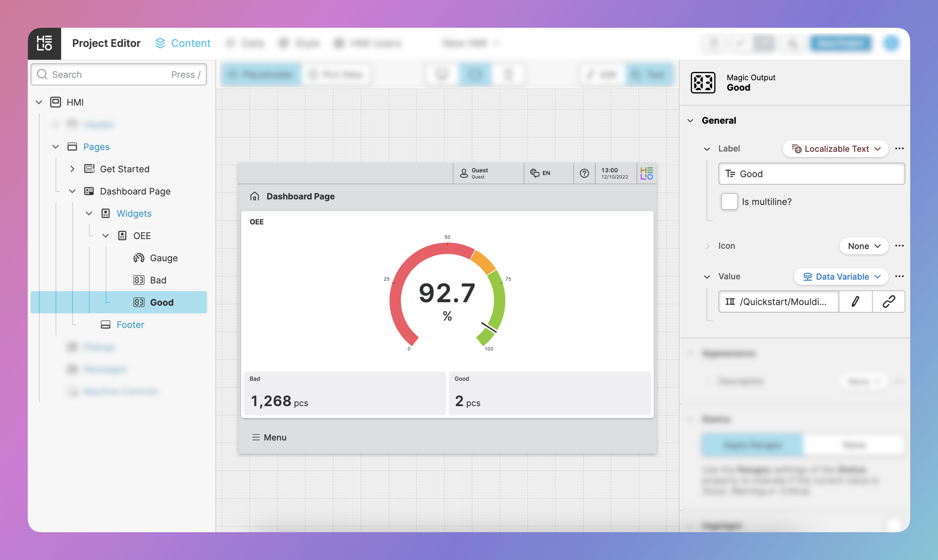Collapse the OEE widget tree node

coord(106,236)
